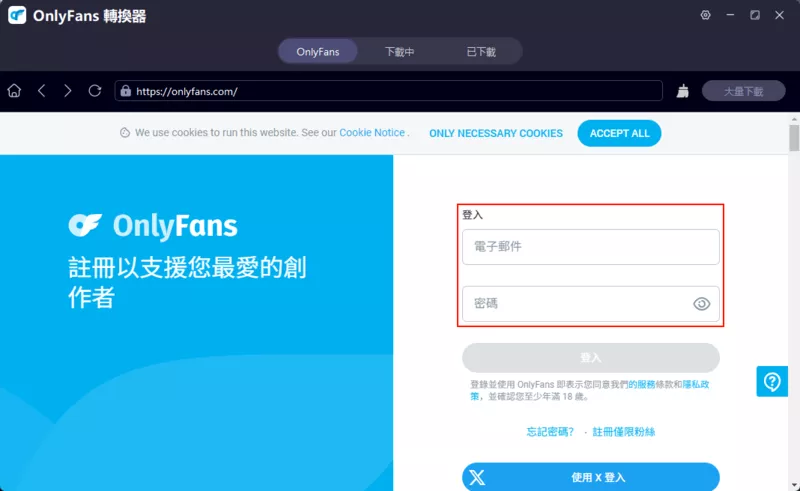Open the 隱私政策 privacy policy link
The height and width of the screenshot is (491, 800).
pyautogui.click(x=696, y=384)
